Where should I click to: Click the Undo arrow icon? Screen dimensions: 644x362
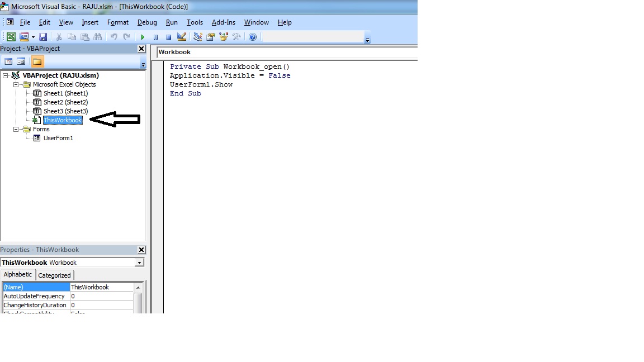pyautogui.click(x=114, y=37)
